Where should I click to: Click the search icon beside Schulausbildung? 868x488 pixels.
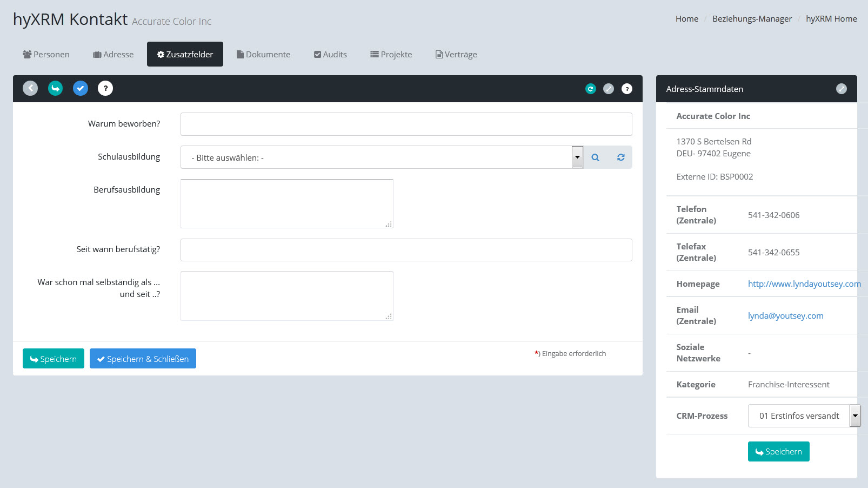coord(595,157)
